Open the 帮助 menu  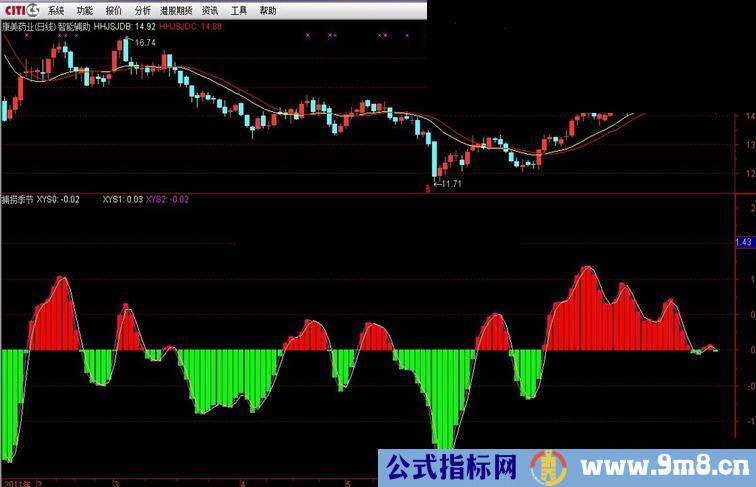tap(268, 11)
